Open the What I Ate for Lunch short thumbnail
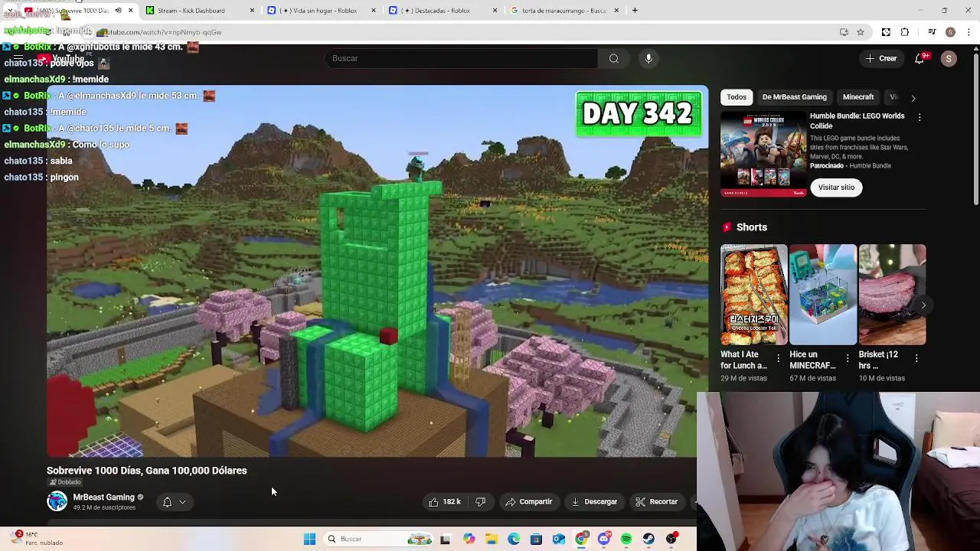 coord(753,295)
